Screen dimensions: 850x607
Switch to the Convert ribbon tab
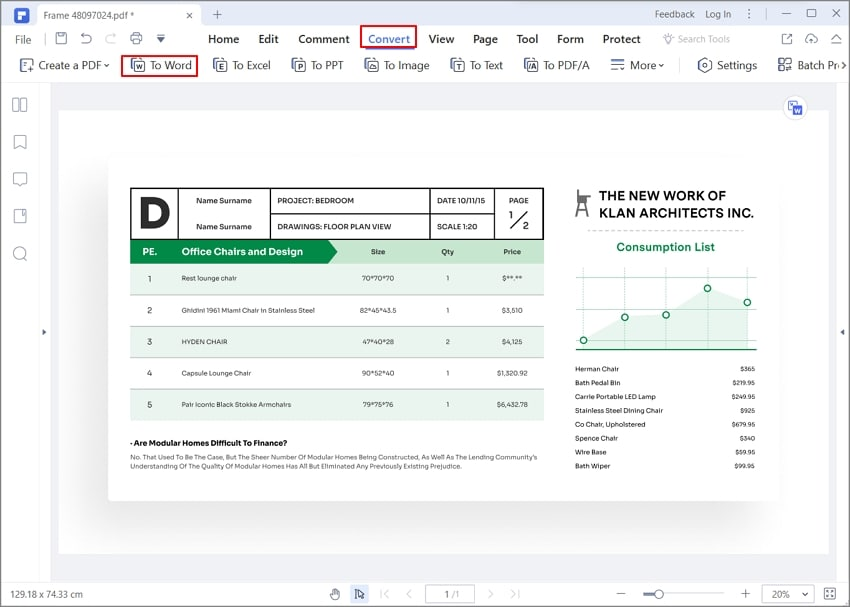point(388,39)
